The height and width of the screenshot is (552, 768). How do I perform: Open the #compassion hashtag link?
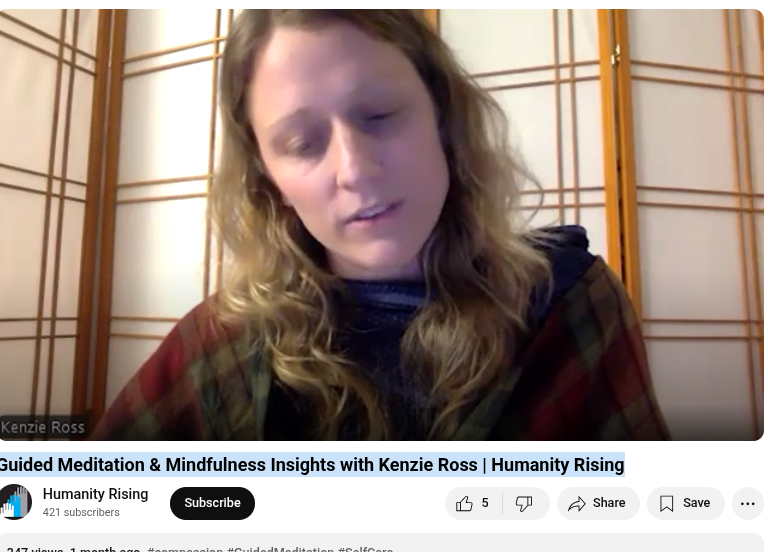click(x=185, y=550)
